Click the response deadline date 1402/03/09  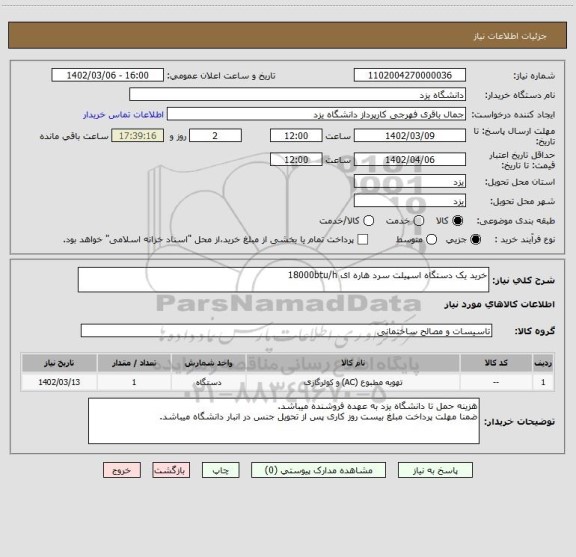coord(410,136)
